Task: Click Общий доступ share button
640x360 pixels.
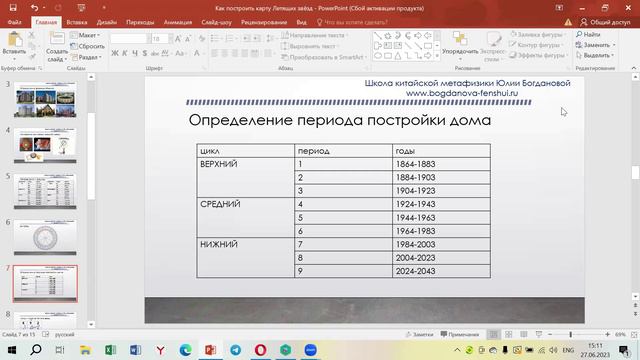Action: pyautogui.click(x=606, y=22)
